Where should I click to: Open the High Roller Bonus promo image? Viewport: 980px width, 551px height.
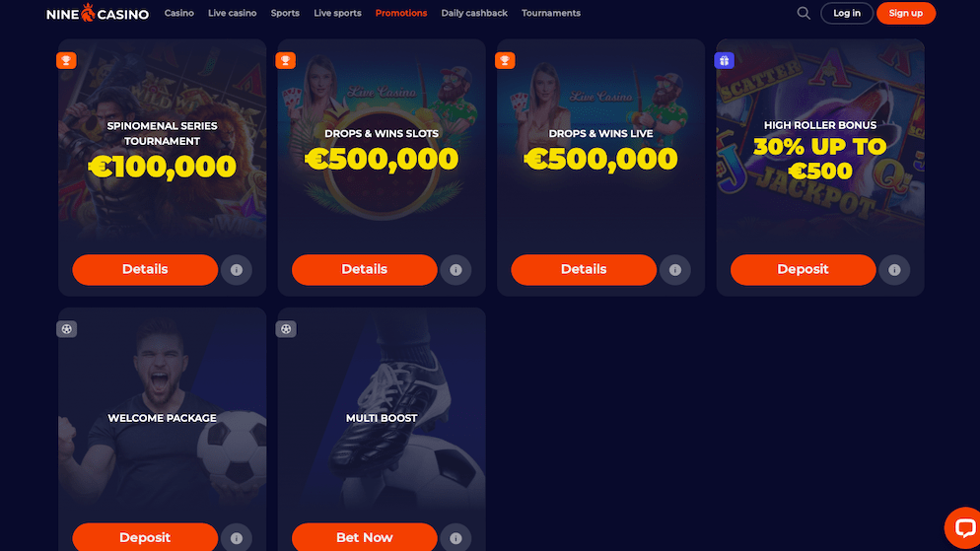[x=820, y=141]
